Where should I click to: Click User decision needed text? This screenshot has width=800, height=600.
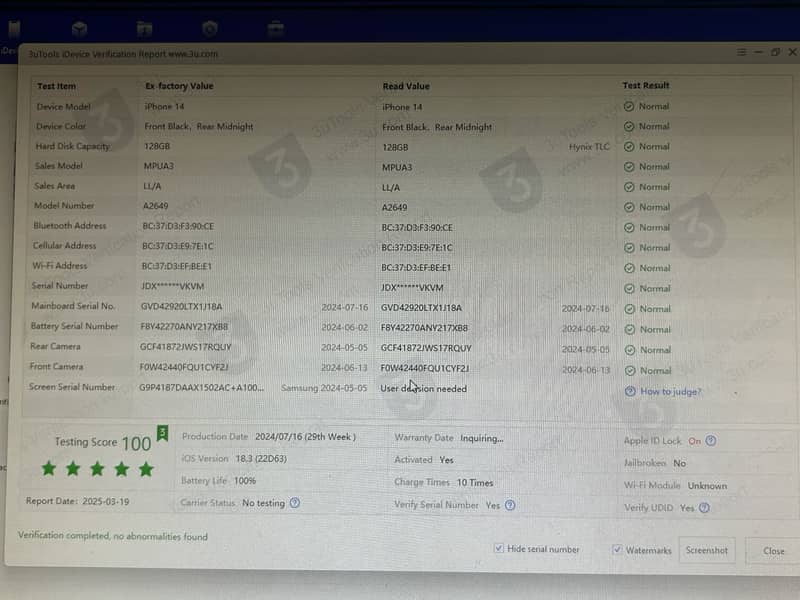click(x=423, y=389)
